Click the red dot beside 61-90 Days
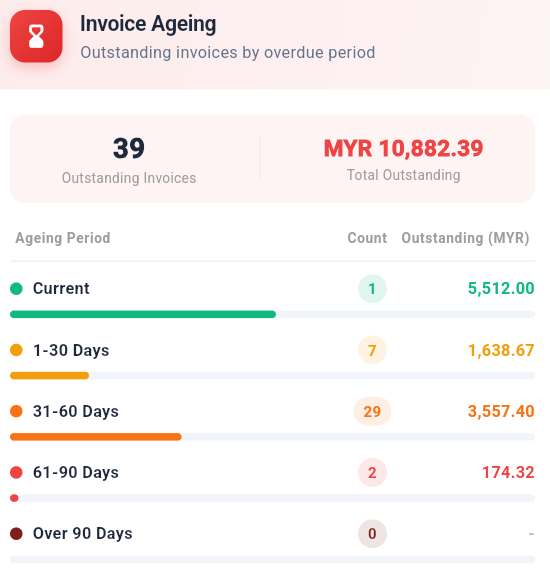 (16, 473)
